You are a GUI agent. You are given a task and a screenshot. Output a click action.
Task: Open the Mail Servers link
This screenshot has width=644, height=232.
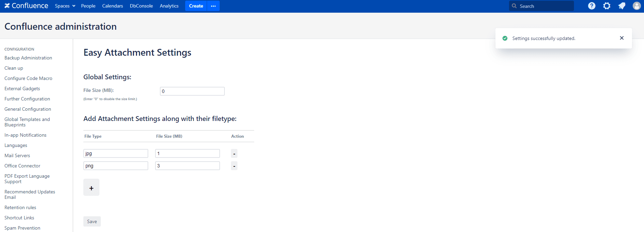pyautogui.click(x=17, y=155)
